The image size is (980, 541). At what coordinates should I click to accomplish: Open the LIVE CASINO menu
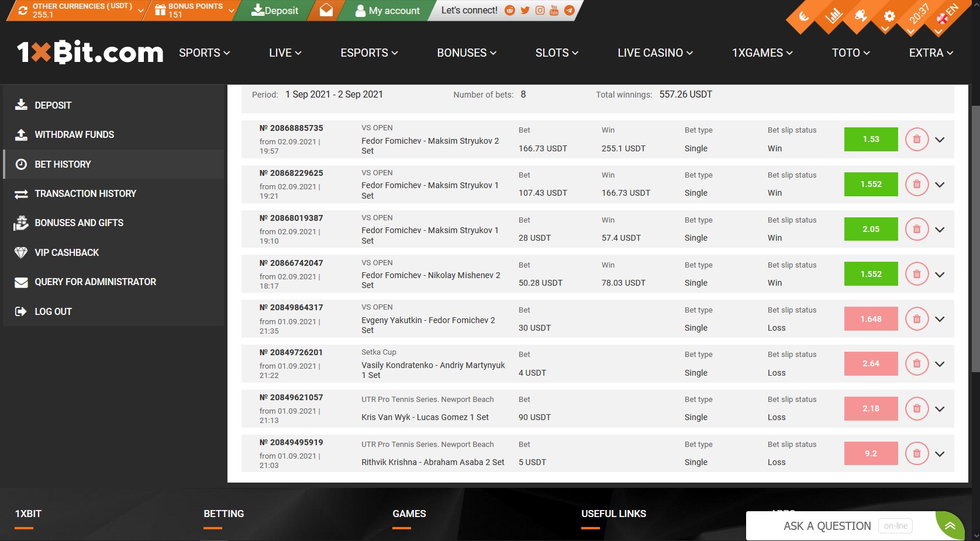coord(655,53)
